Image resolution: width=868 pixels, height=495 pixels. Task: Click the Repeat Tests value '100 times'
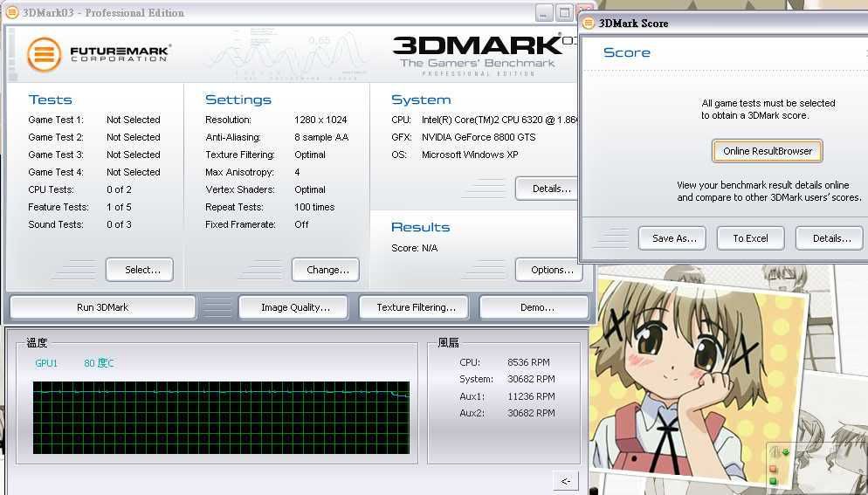tap(314, 207)
